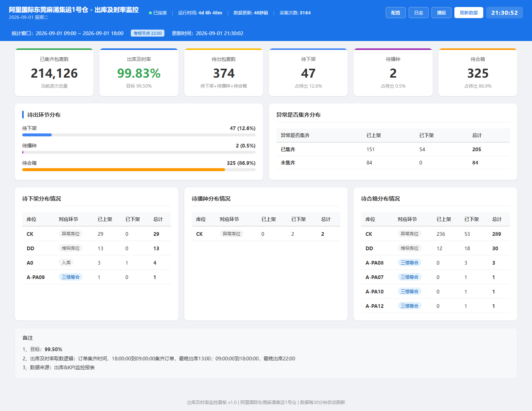Click the 21:30:52 clock display
Screen dimensions: 532x411
[505, 13]
